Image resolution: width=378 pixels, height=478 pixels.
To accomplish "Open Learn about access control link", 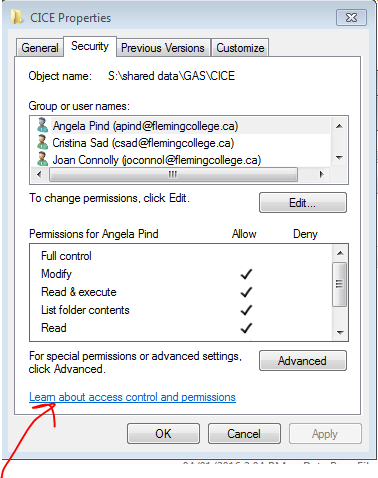I will pyautogui.click(x=132, y=397).
